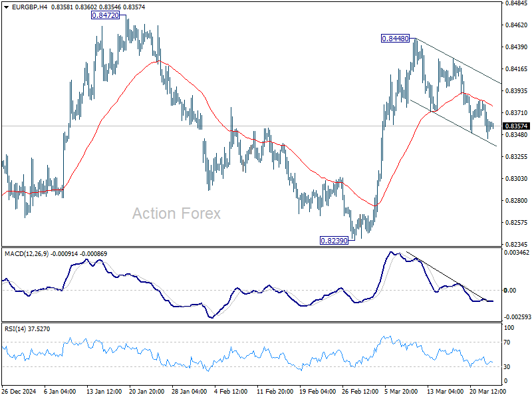Click the 0.83480 price axis value

point(517,135)
